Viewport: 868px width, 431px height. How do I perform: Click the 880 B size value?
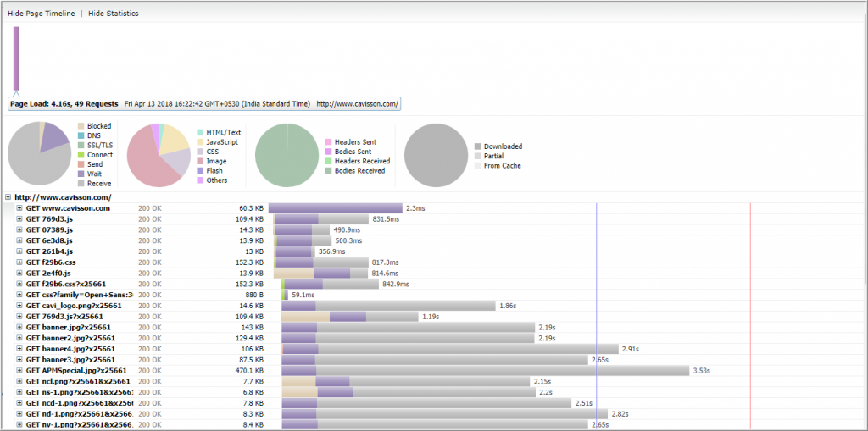click(253, 295)
